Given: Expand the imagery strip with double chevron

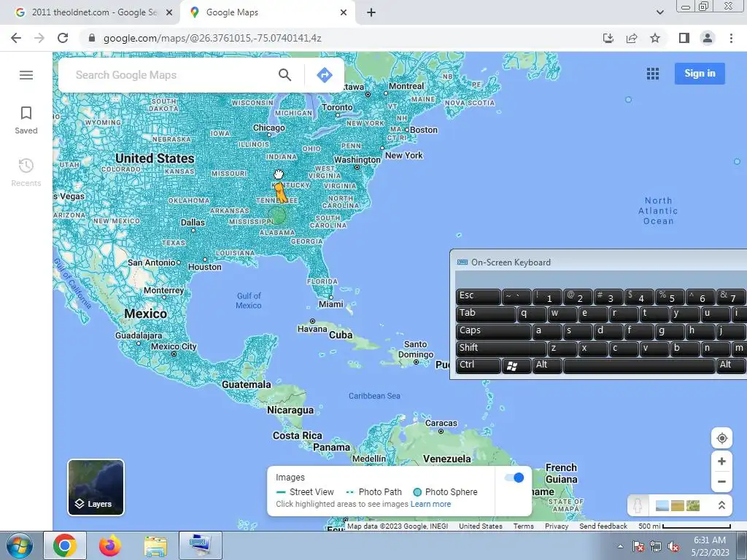Looking at the screenshot, I should pyautogui.click(x=721, y=505).
